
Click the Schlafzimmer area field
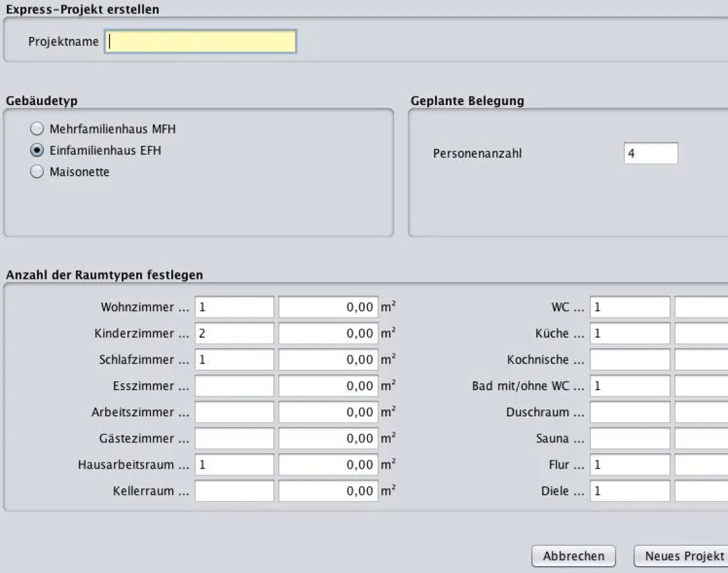pos(328,360)
